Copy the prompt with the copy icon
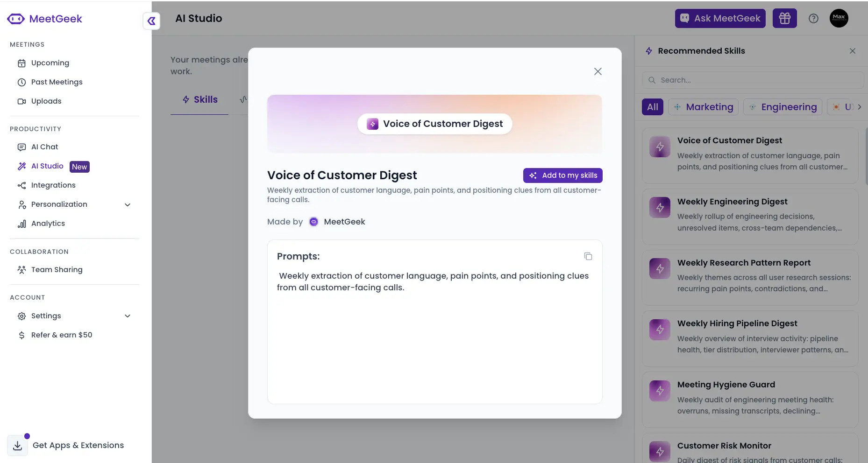 click(588, 256)
